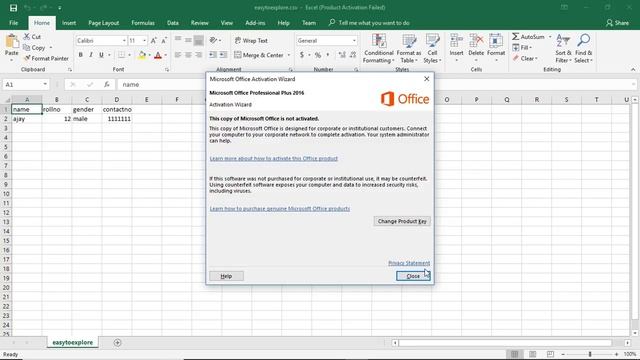Screen dimensions: 640x360
Task: Click the Decrease Decimal icon
Action: tap(353, 55)
